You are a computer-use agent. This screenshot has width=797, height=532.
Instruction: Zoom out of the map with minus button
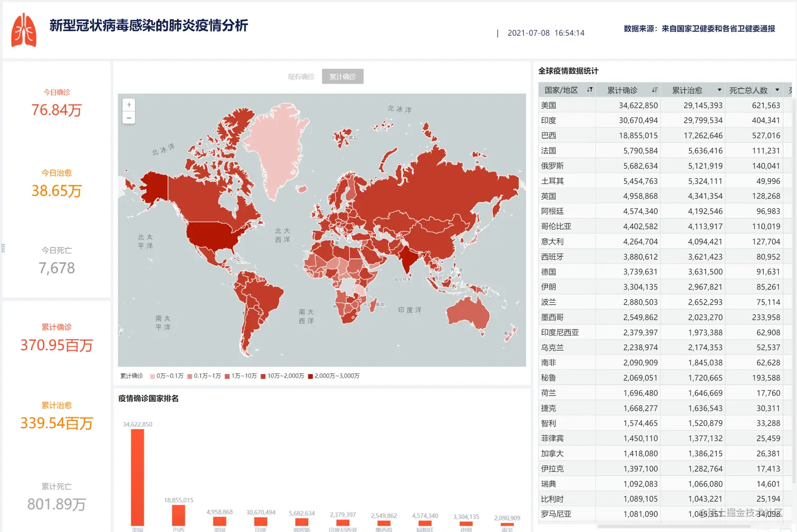tap(129, 117)
